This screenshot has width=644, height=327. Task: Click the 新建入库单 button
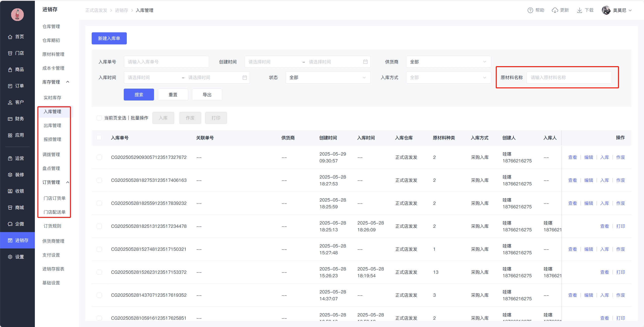click(x=109, y=38)
